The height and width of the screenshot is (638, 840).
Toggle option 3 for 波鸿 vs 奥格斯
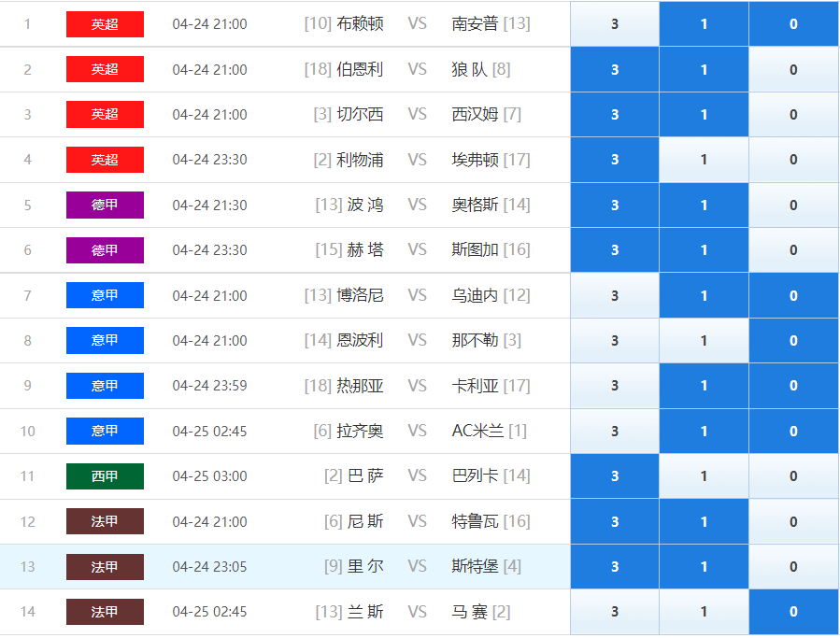(615, 206)
